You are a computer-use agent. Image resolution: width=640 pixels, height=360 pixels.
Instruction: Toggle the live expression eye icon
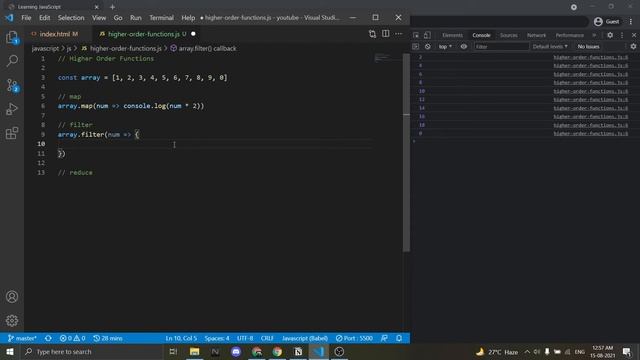click(x=464, y=47)
